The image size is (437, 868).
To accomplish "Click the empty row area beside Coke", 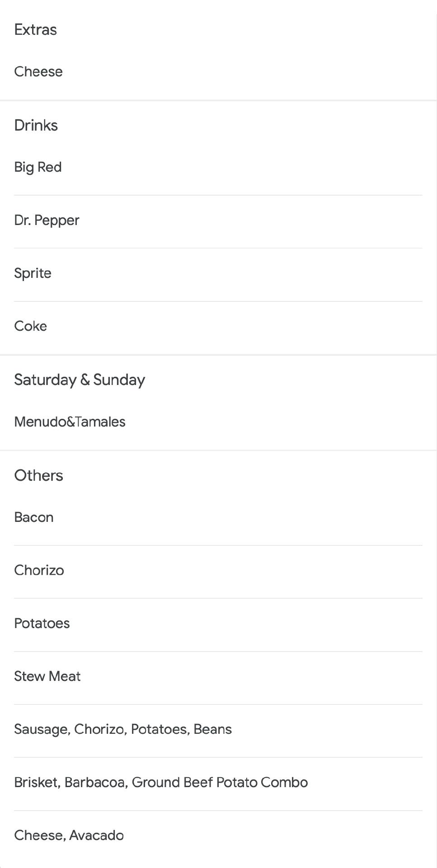I will pos(235,326).
